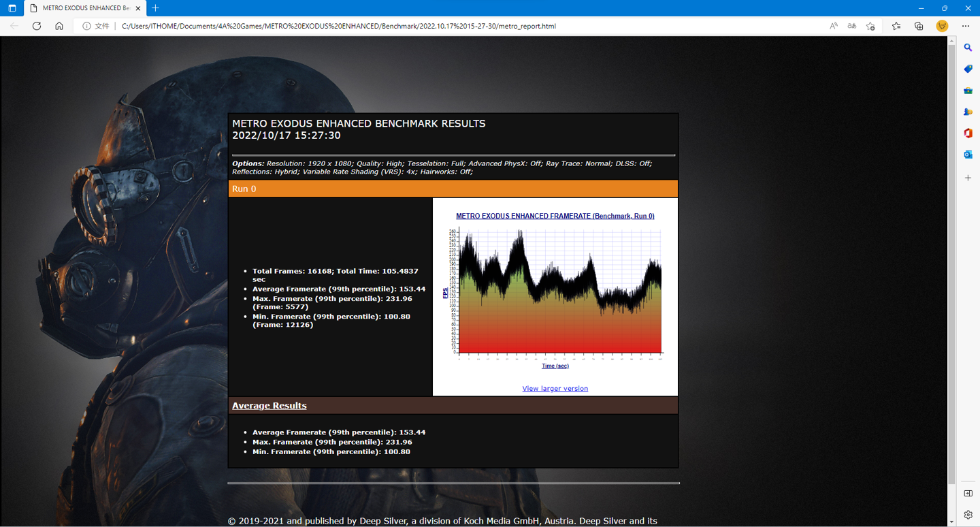Image resolution: width=980 pixels, height=527 pixels.
Task: Click the page scrollbar down arrow
Action: [951, 522]
